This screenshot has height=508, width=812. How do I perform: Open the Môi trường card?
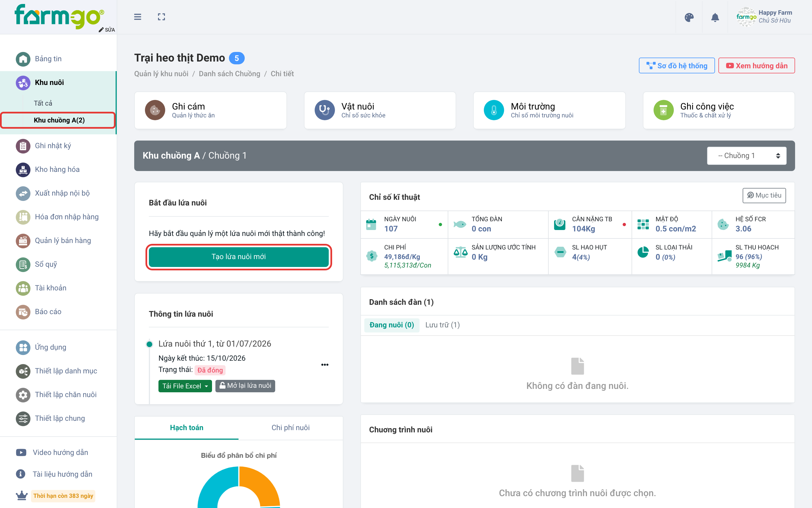pyautogui.click(x=549, y=110)
